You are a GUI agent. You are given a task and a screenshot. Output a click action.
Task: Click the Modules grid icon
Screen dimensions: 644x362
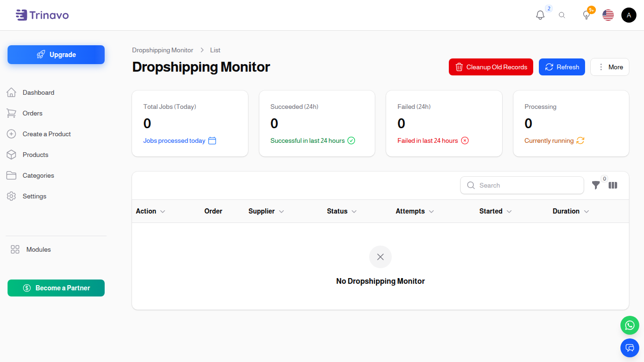click(15, 249)
